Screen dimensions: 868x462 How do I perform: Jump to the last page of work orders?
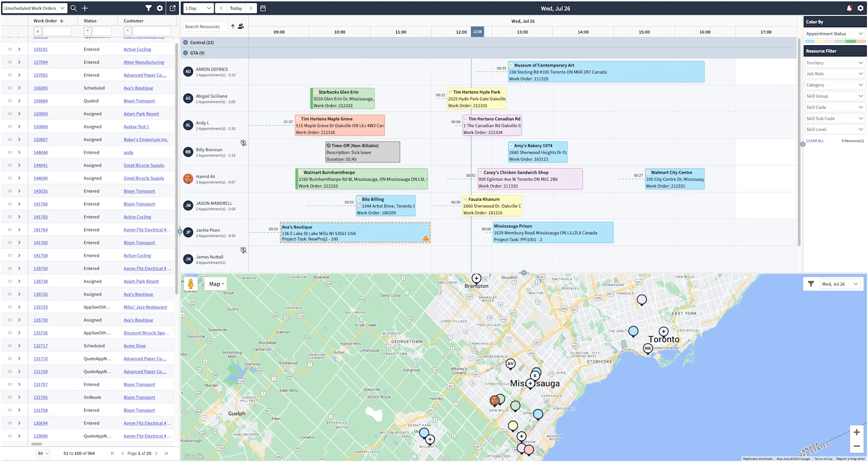tap(166, 453)
